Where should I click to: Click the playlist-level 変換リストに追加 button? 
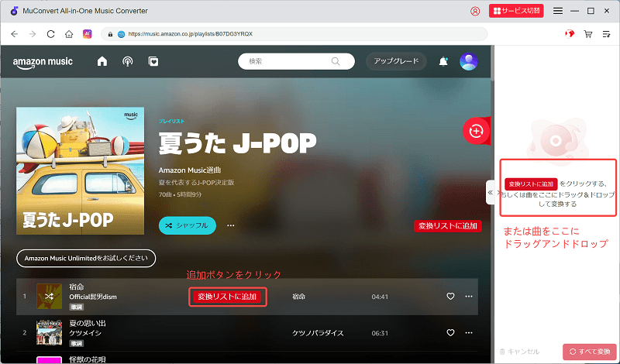[448, 226]
